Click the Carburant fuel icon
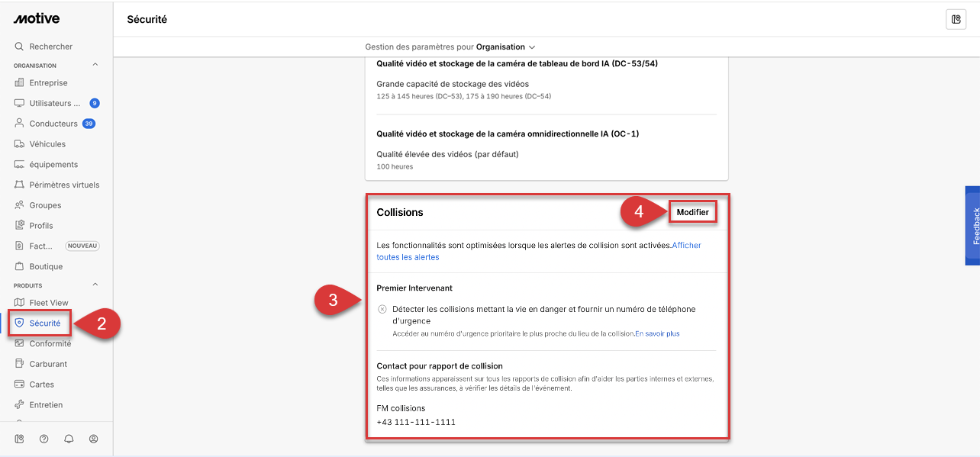Screen dimensions: 980x457 (20, 364)
